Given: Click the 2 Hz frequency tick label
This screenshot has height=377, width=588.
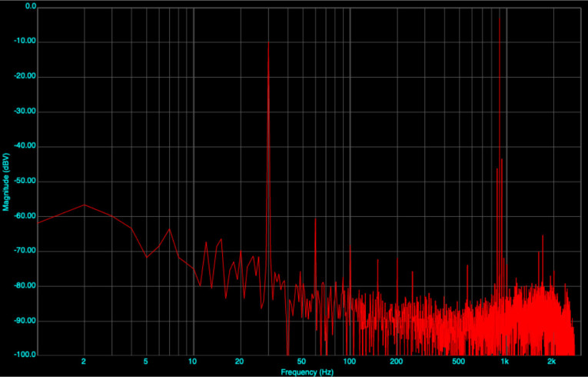Looking at the screenshot, I should pos(84,362).
